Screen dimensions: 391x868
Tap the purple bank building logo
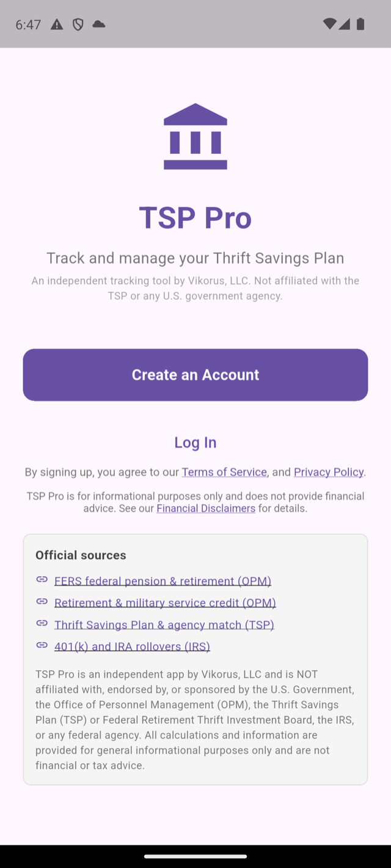pyautogui.click(x=195, y=136)
